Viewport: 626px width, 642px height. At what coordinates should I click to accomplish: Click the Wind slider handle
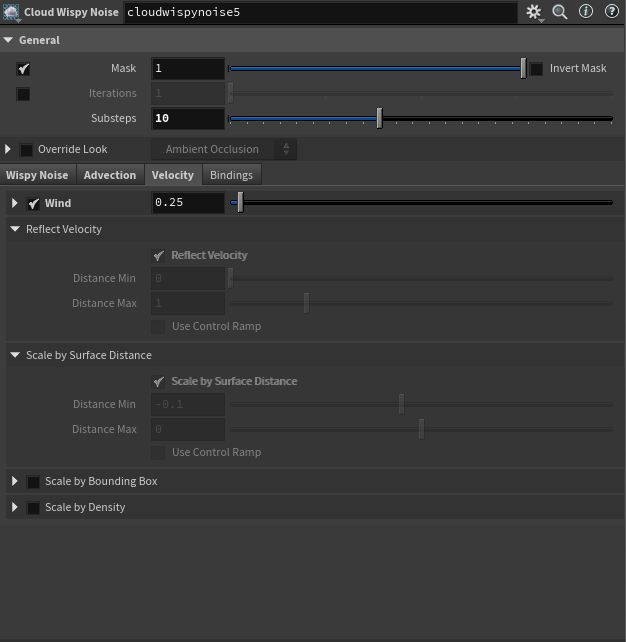(x=240, y=202)
